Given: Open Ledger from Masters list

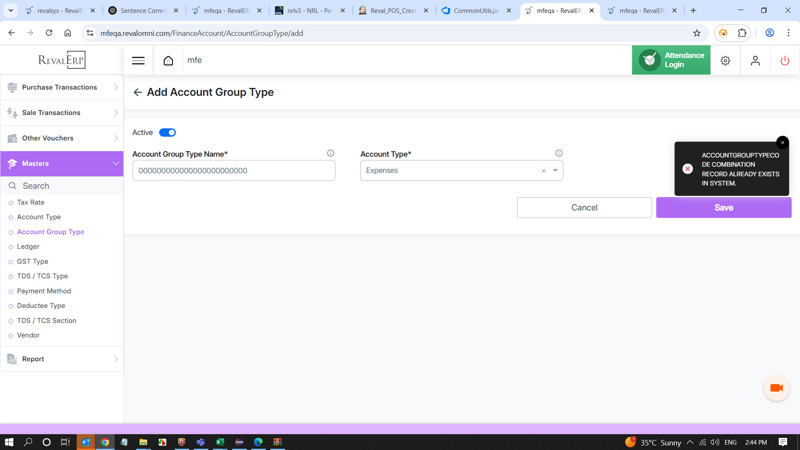Looking at the screenshot, I should 28,246.
